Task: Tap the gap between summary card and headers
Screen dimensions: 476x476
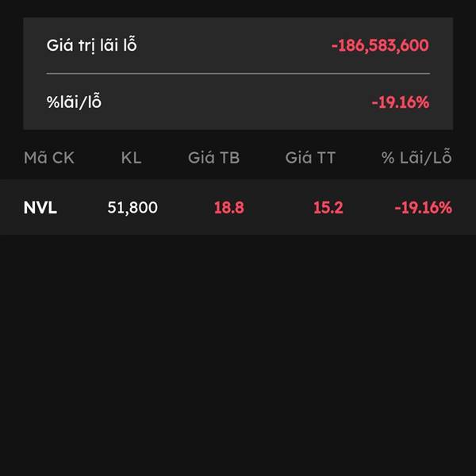Action: tap(238, 138)
